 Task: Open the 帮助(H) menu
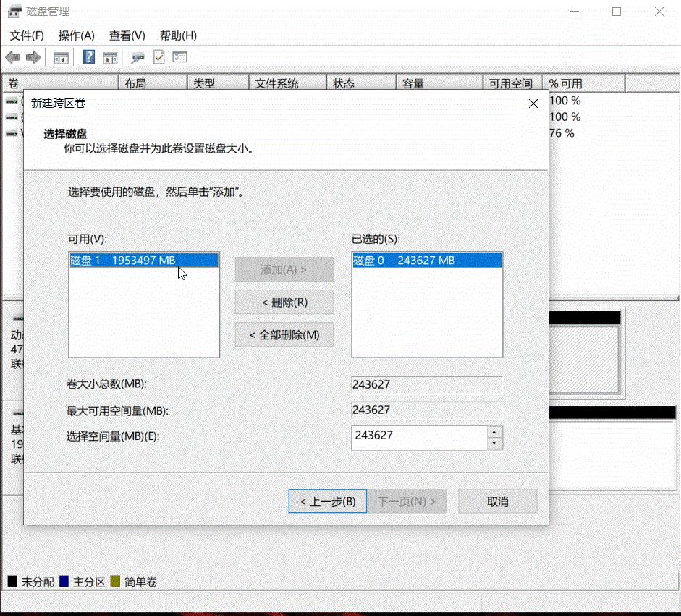177,35
